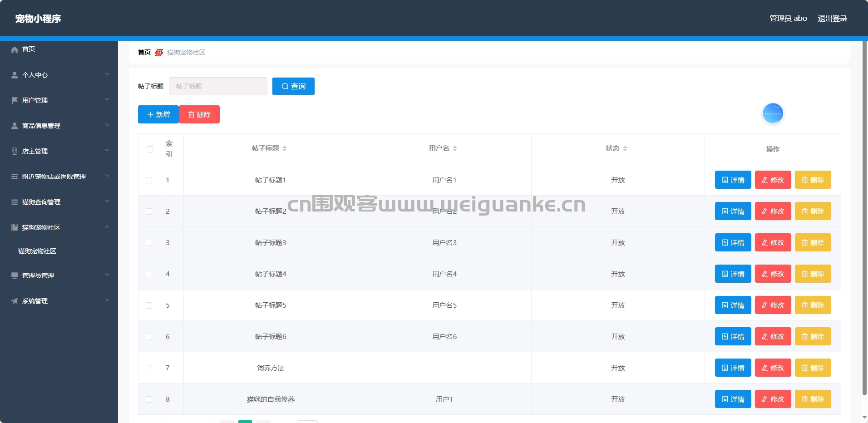Viewport: 868px width, 423px height.
Task: Click the red bulk 删除 button
Action: tap(199, 114)
